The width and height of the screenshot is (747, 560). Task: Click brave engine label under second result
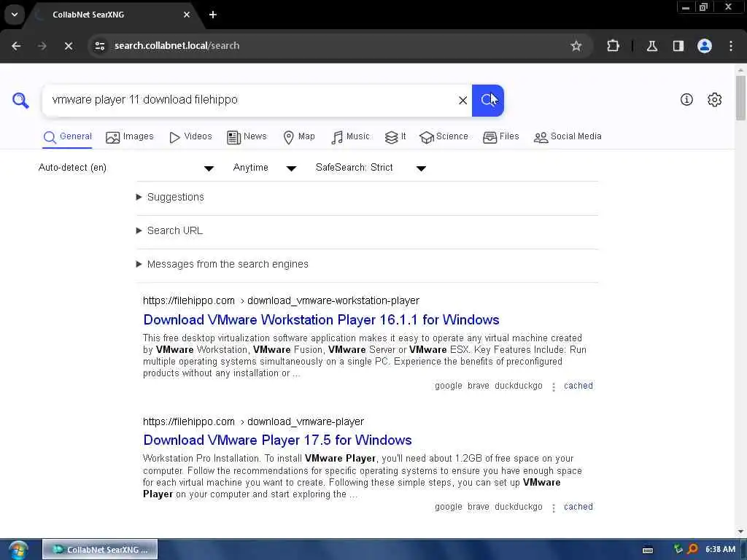[479, 507]
